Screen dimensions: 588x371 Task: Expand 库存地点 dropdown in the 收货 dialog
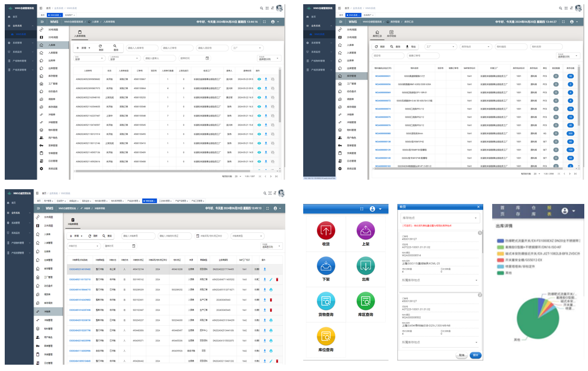click(440, 218)
